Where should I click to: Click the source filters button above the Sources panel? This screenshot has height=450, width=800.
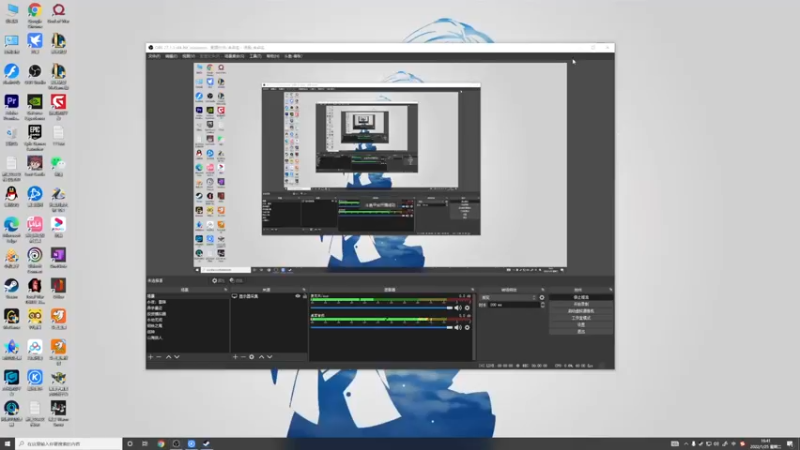point(236,281)
